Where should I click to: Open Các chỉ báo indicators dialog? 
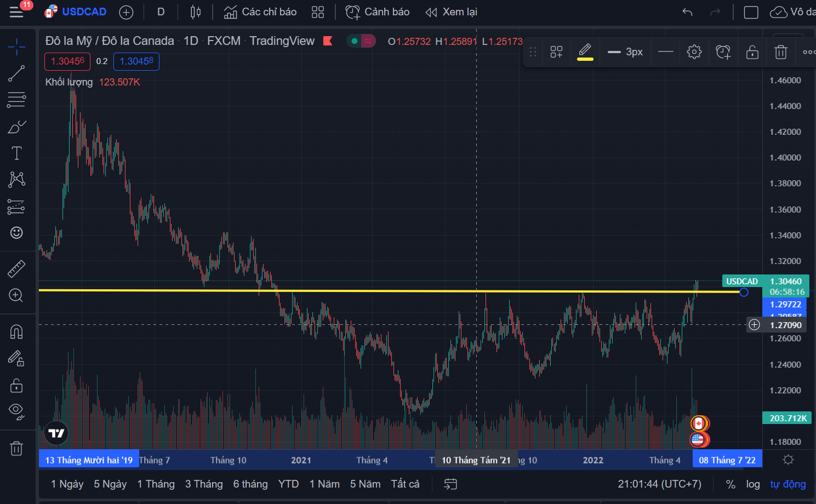pos(260,12)
